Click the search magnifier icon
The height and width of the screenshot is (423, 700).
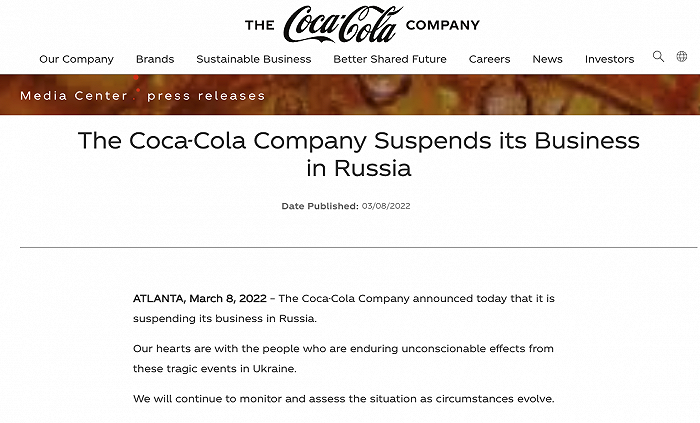point(658,57)
